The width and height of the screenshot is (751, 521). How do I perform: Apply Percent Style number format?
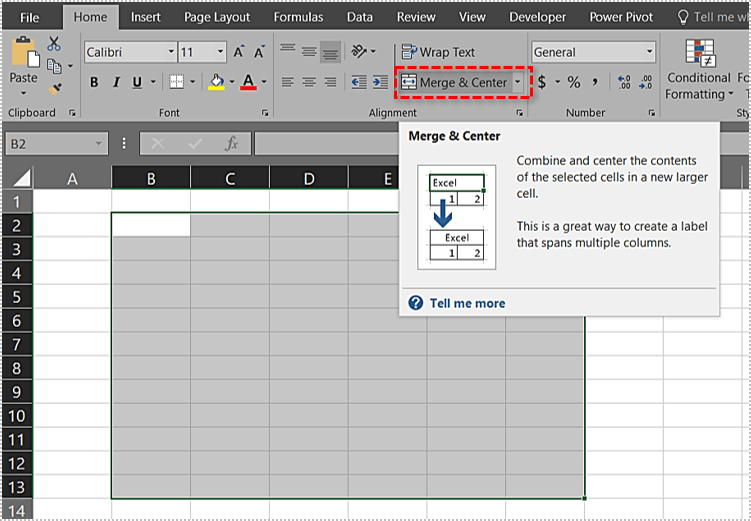point(574,82)
